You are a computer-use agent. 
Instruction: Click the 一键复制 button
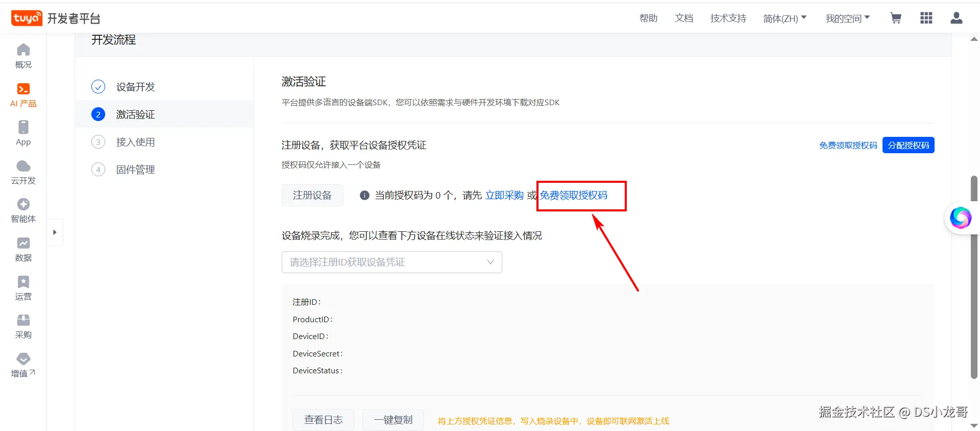[393, 420]
